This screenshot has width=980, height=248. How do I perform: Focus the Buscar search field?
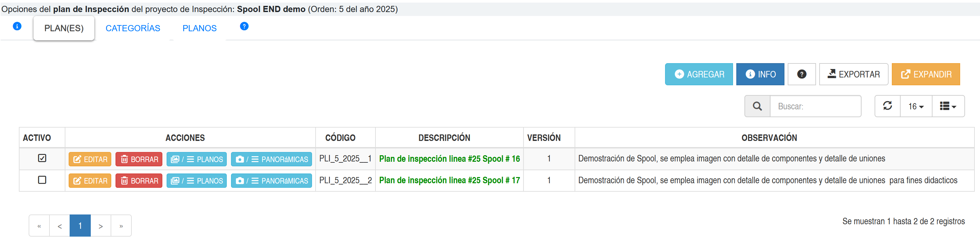pos(815,106)
